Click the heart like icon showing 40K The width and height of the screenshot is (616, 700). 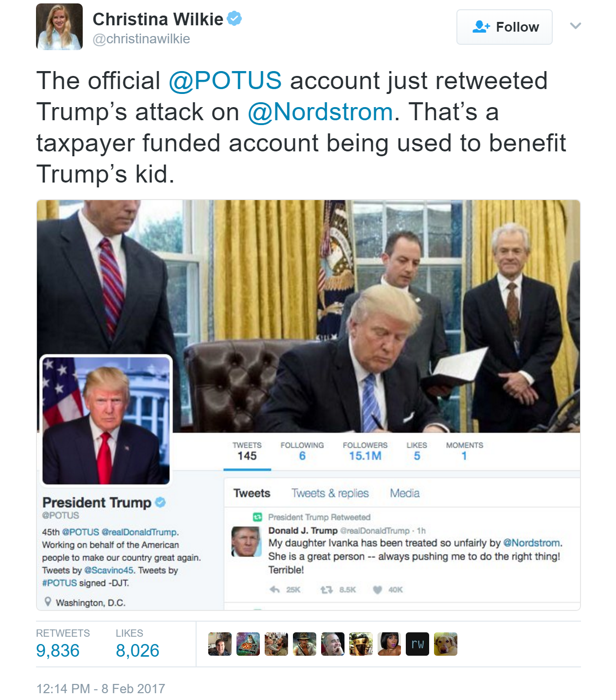coord(377,589)
